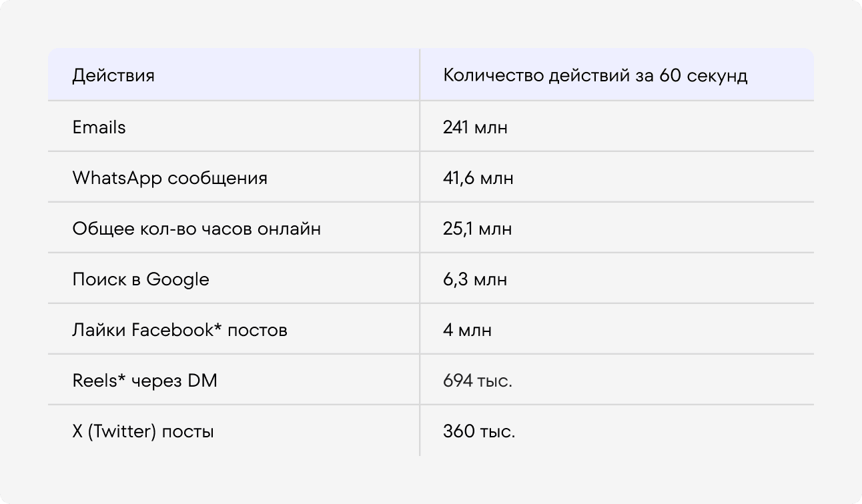The height and width of the screenshot is (504, 862).
Task: Click the "Лайки Facebook* постов" label
Action: pyautogui.click(x=179, y=330)
